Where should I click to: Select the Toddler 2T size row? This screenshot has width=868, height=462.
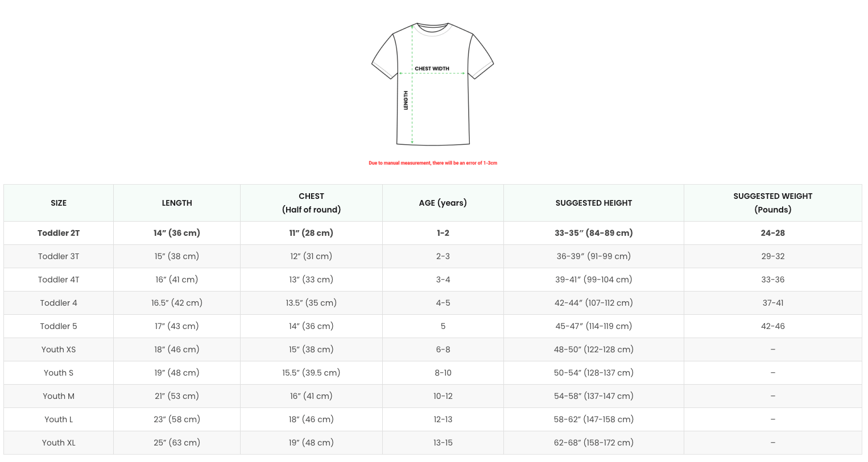(433, 233)
